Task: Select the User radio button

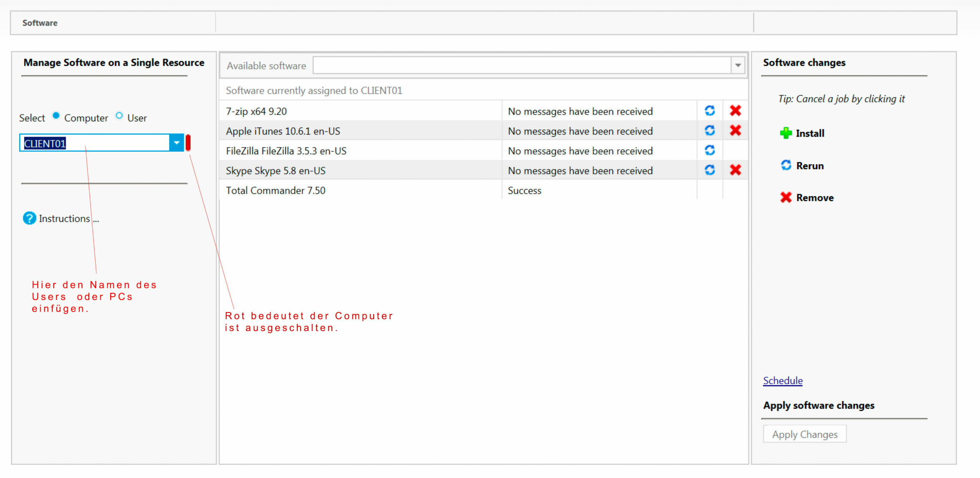Action: (119, 115)
